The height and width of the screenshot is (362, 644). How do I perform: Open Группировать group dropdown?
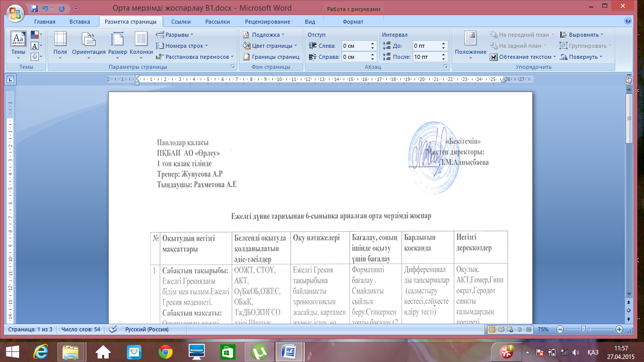[x=586, y=46]
